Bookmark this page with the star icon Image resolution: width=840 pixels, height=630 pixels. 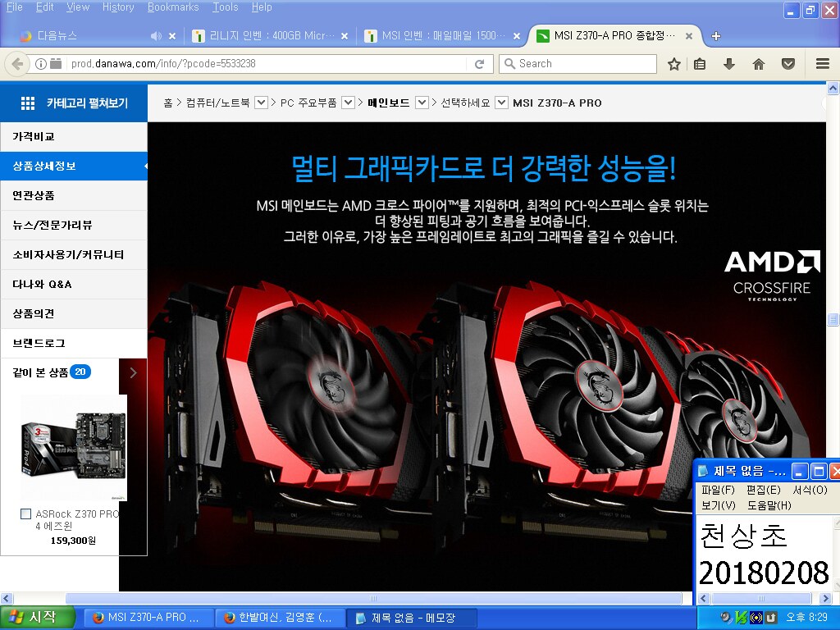(674, 64)
